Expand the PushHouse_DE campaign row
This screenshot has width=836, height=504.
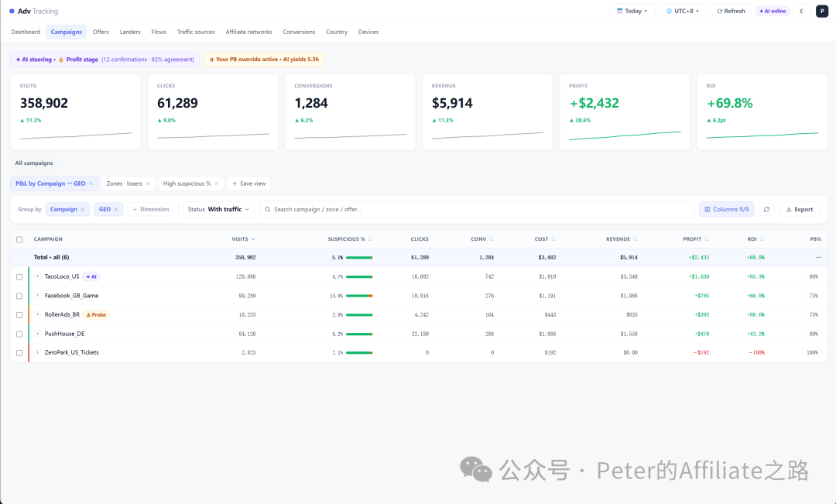(38, 334)
